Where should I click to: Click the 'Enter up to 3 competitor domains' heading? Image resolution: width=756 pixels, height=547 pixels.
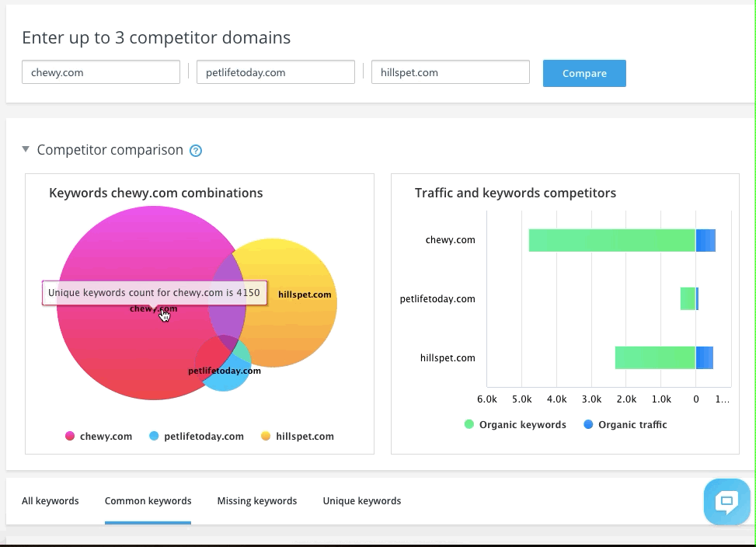pyautogui.click(x=156, y=37)
